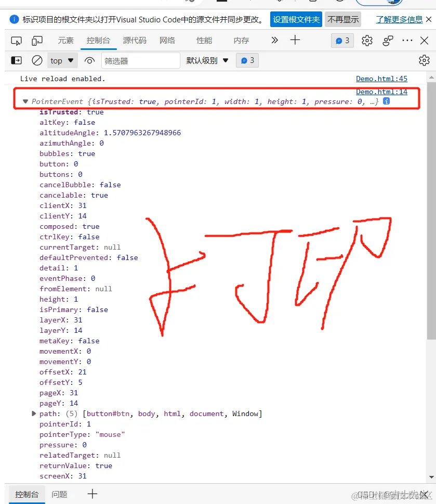Open the 了解更多信息 link

[399, 20]
